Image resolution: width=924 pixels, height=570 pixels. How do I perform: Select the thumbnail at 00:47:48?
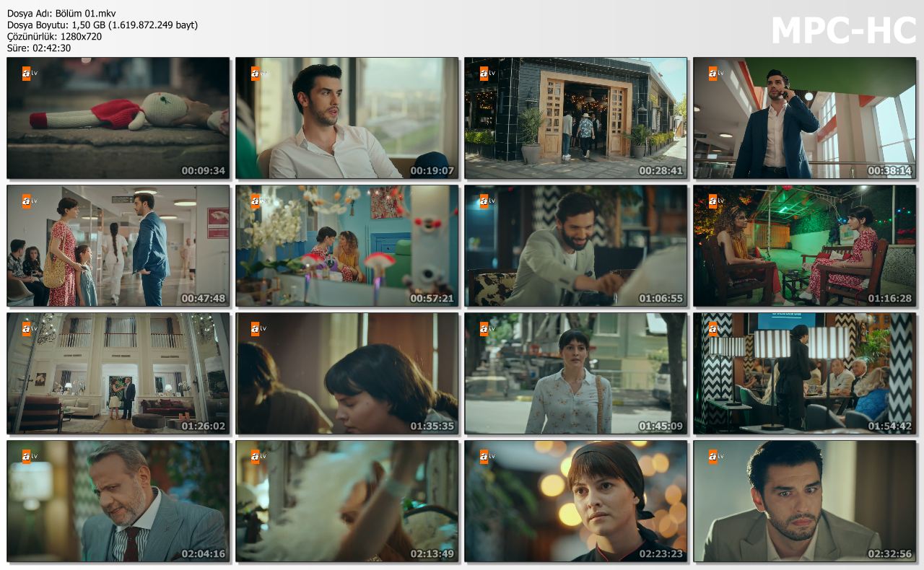[118, 246]
